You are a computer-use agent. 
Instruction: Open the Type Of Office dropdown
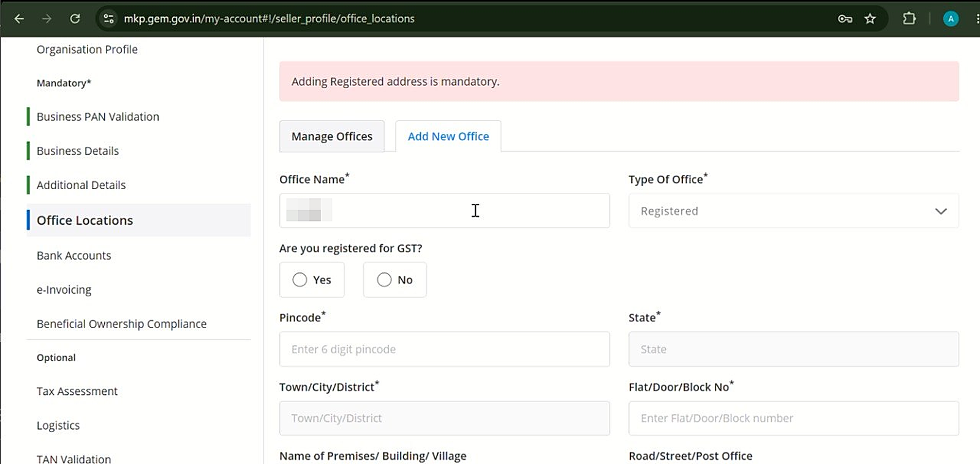pyautogui.click(x=793, y=211)
